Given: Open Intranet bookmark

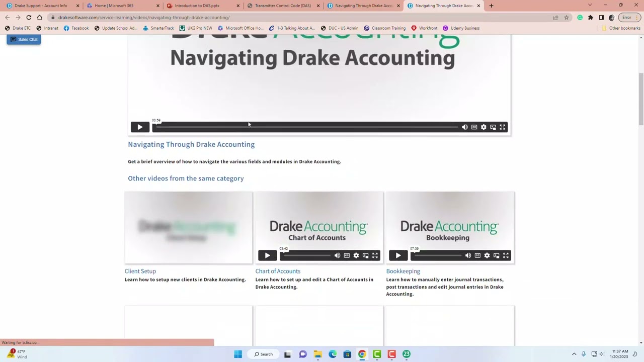Looking at the screenshot, I should [47, 28].
